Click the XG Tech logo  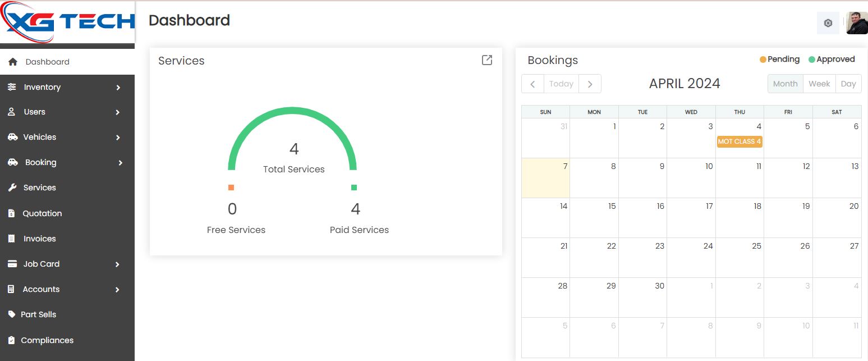(67, 22)
